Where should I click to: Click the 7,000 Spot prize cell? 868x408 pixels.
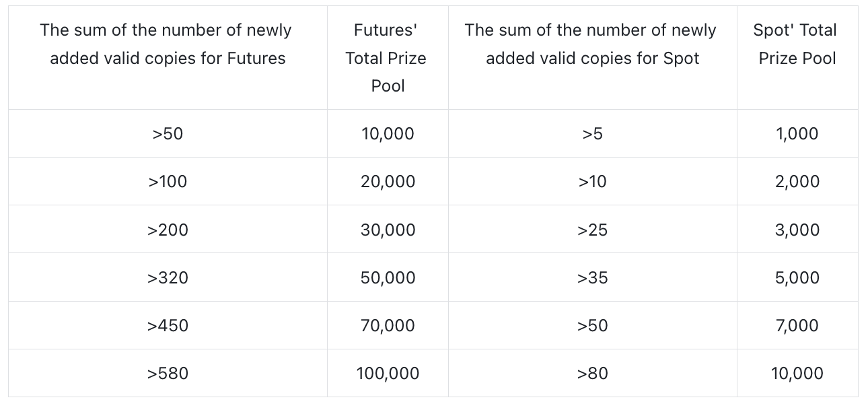(797, 325)
